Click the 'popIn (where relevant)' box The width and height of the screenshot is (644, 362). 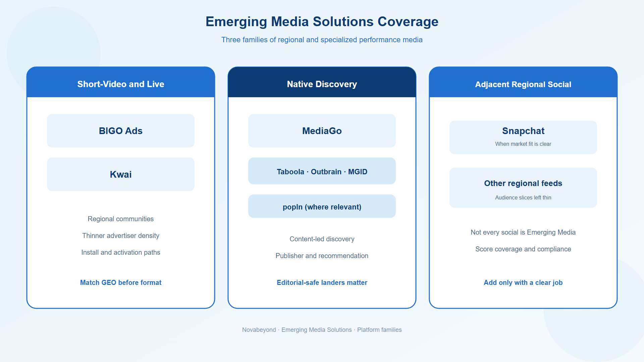tap(322, 206)
